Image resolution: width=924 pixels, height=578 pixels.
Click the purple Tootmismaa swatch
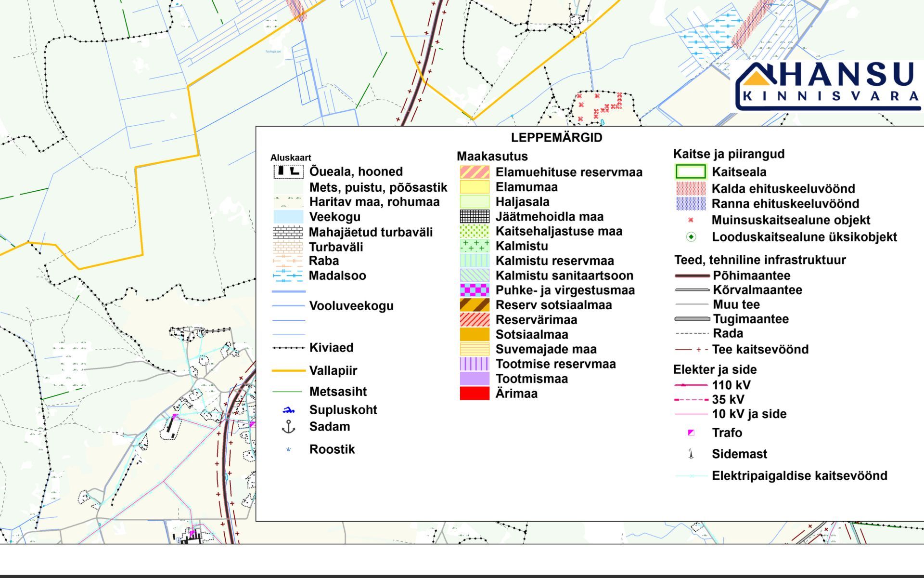point(475,379)
